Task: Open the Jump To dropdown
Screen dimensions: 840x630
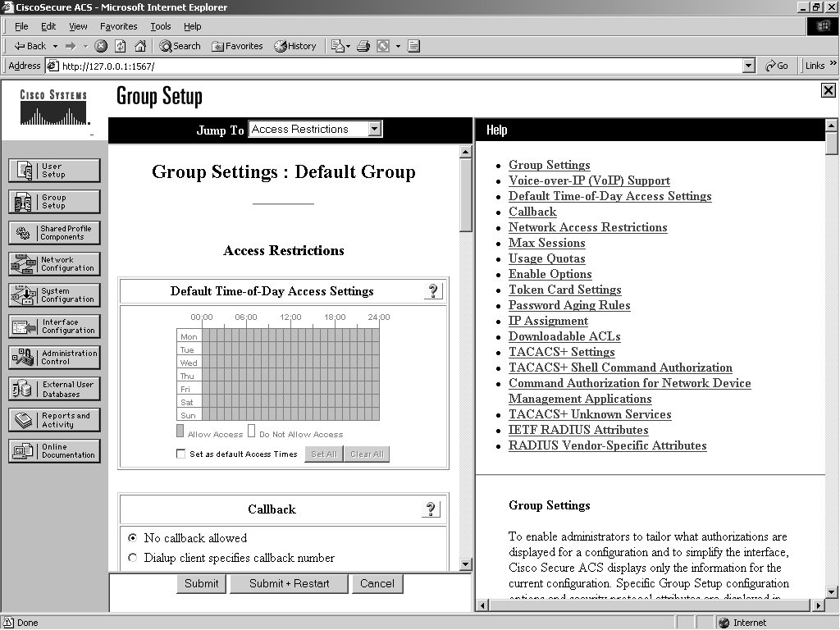Action: 374,129
